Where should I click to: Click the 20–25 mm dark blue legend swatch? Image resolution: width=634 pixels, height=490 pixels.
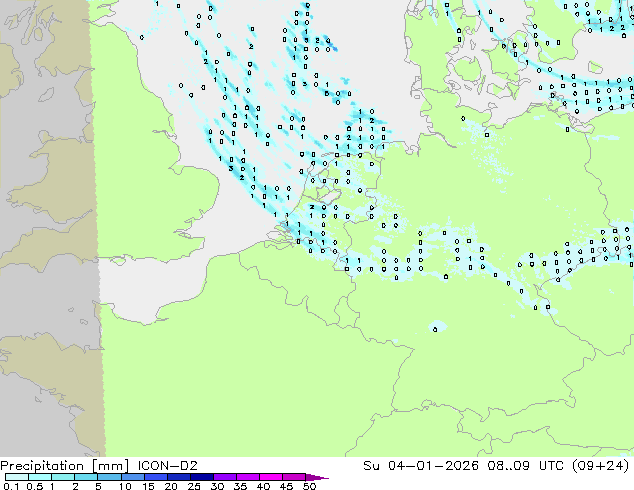pos(179,477)
